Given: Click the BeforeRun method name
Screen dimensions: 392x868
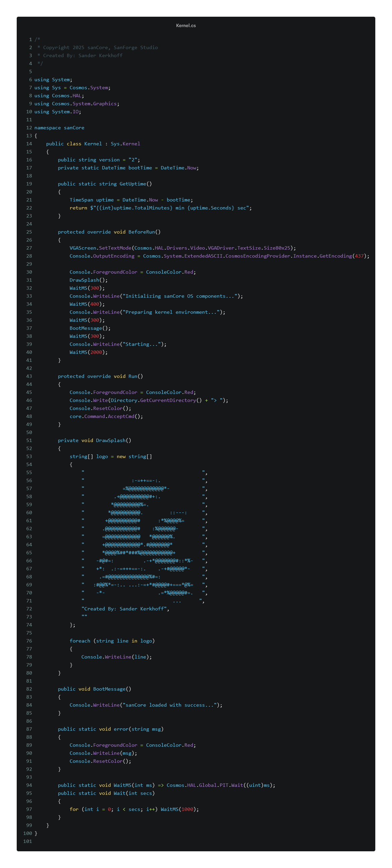Looking at the screenshot, I should (141, 232).
